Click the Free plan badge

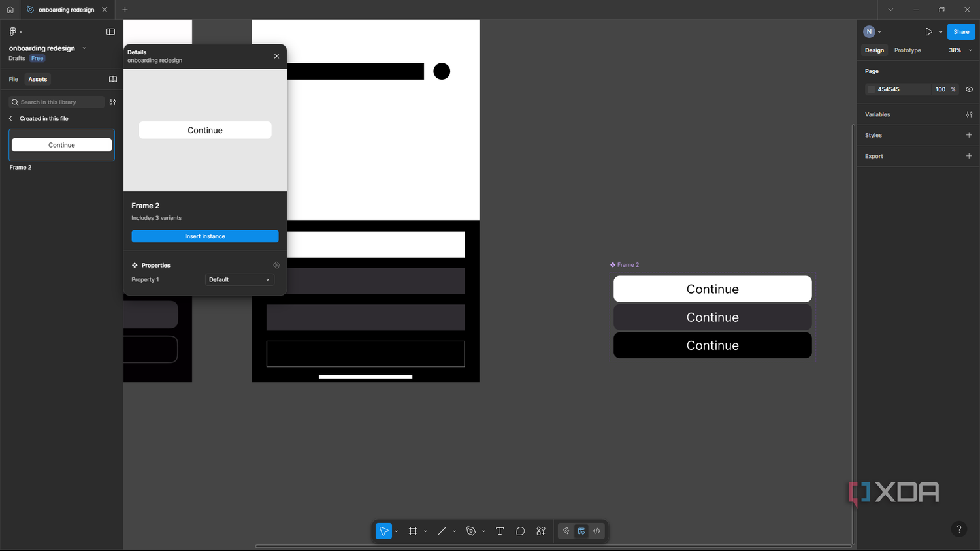click(x=37, y=59)
